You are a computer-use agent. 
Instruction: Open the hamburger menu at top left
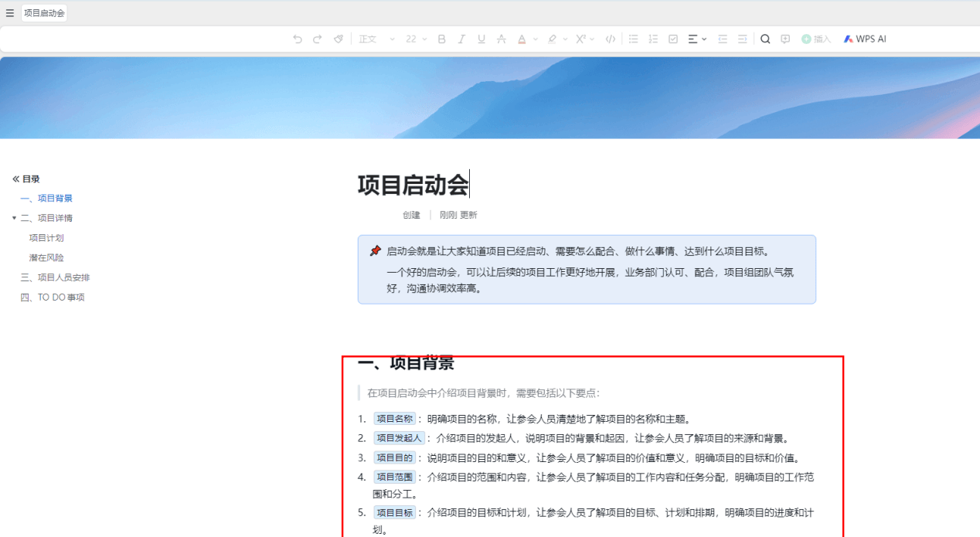coord(10,12)
